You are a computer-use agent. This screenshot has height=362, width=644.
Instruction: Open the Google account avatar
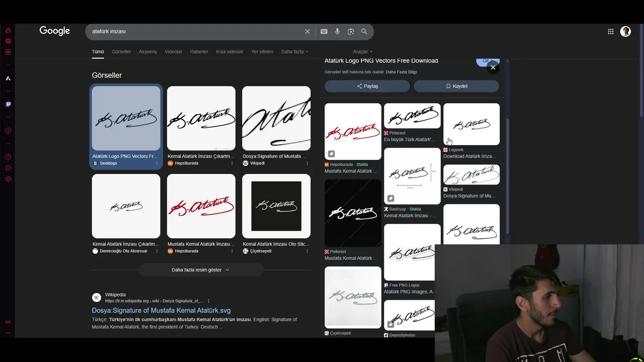(x=625, y=32)
